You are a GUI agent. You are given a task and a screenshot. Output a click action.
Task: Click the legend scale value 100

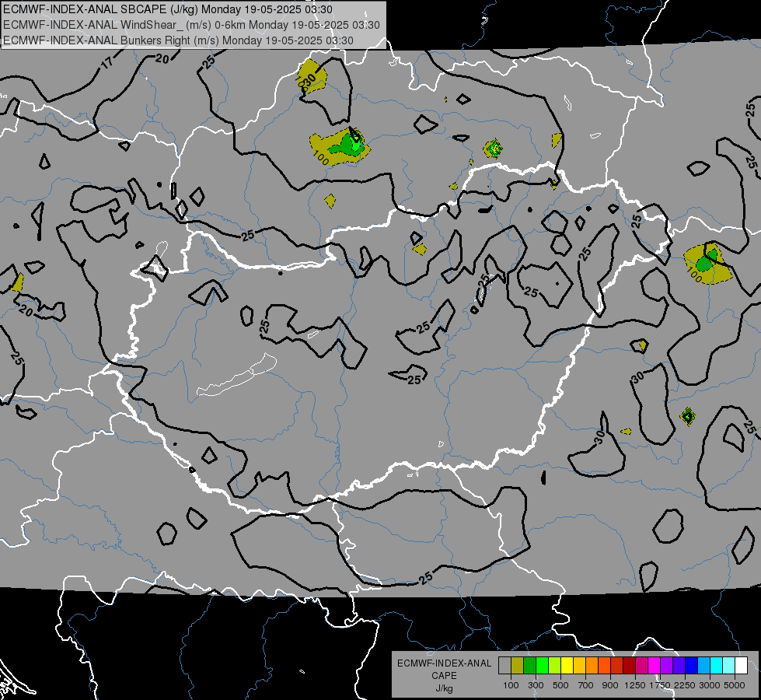point(511,685)
